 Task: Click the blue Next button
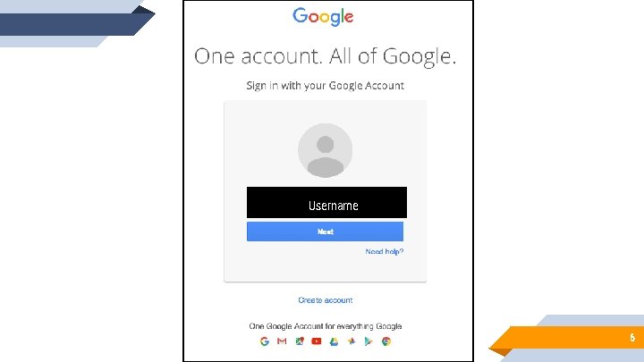[x=325, y=232]
